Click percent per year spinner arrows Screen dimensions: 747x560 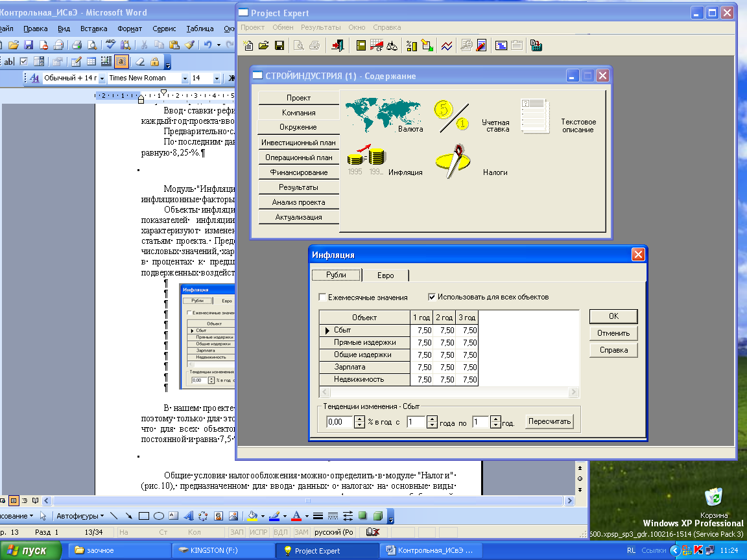pos(360,422)
